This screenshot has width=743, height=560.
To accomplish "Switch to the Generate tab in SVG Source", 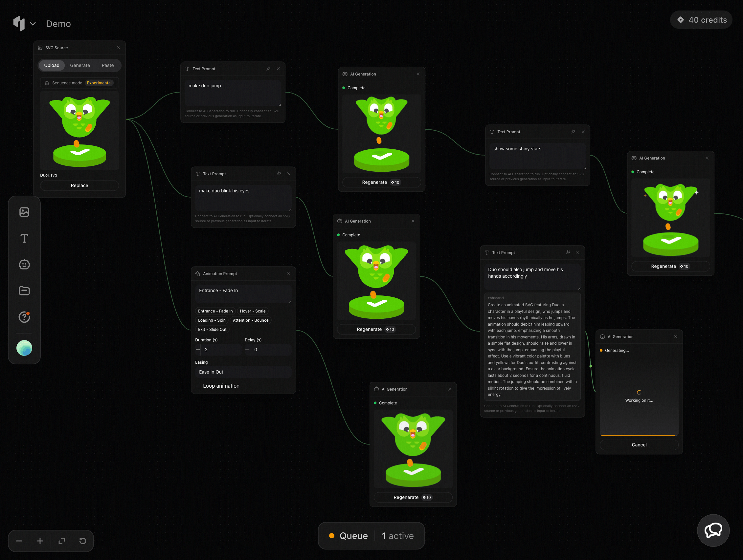I will point(80,65).
